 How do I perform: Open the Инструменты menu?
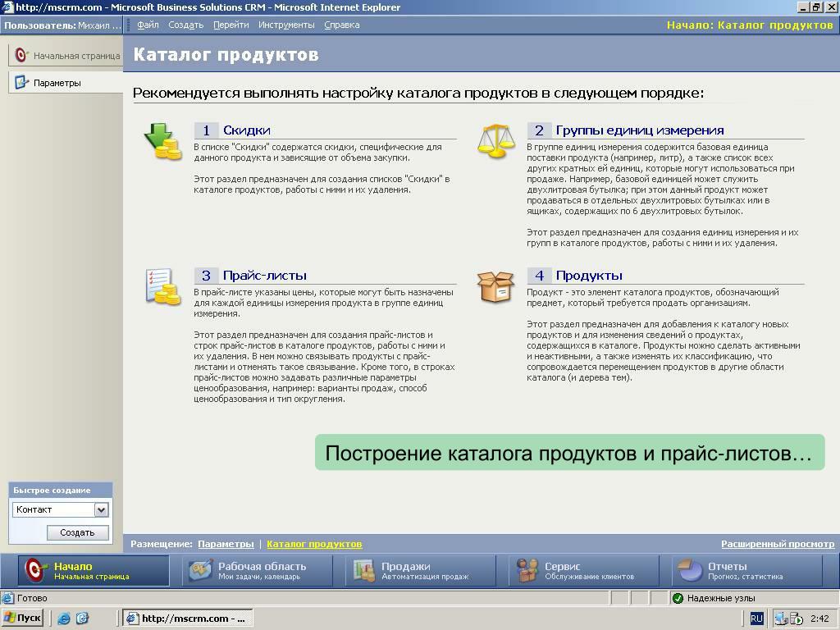tap(286, 25)
